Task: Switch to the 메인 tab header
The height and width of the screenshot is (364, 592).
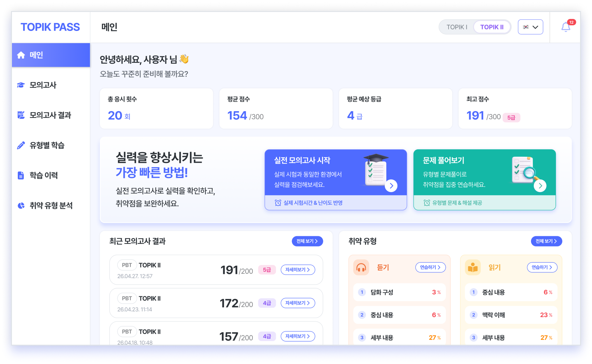Action: click(x=109, y=27)
